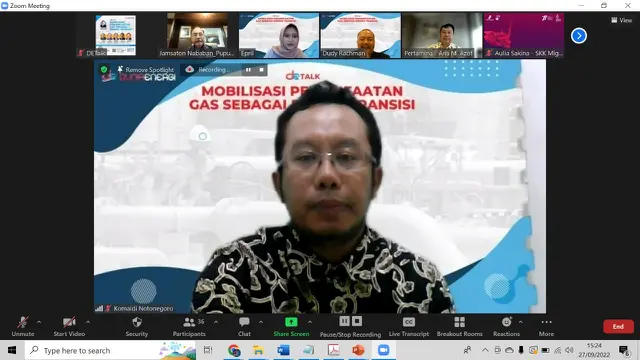Click the taskbar search box
This screenshot has height=360, width=640.
(x=111, y=350)
